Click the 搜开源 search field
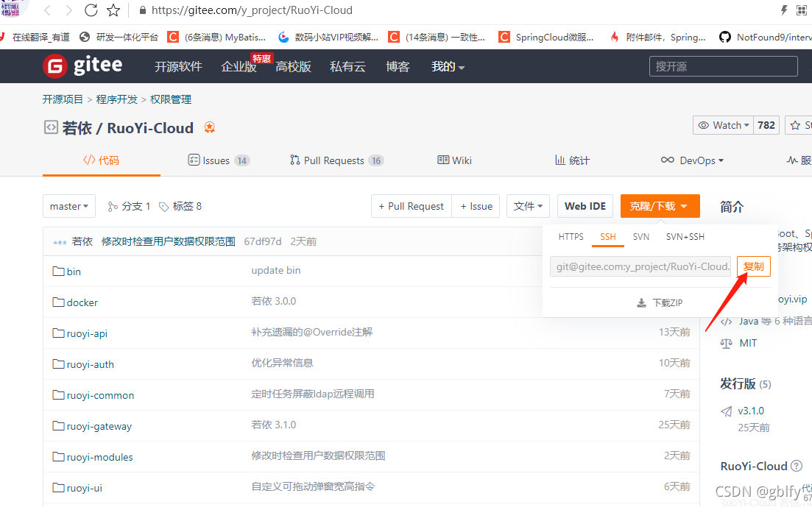This screenshot has height=507, width=812. pos(724,66)
